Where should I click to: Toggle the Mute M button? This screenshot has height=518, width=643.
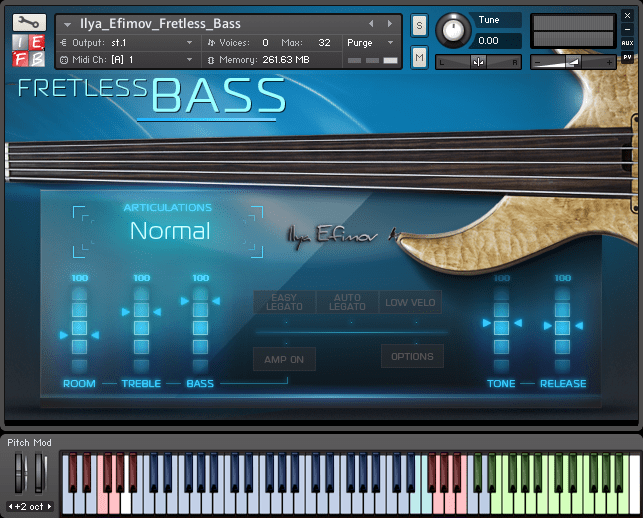tap(419, 57)
